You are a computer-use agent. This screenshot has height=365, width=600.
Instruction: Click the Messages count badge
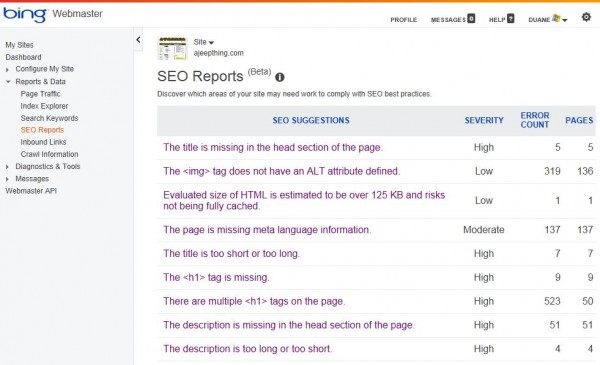click(x=471, y=18)
